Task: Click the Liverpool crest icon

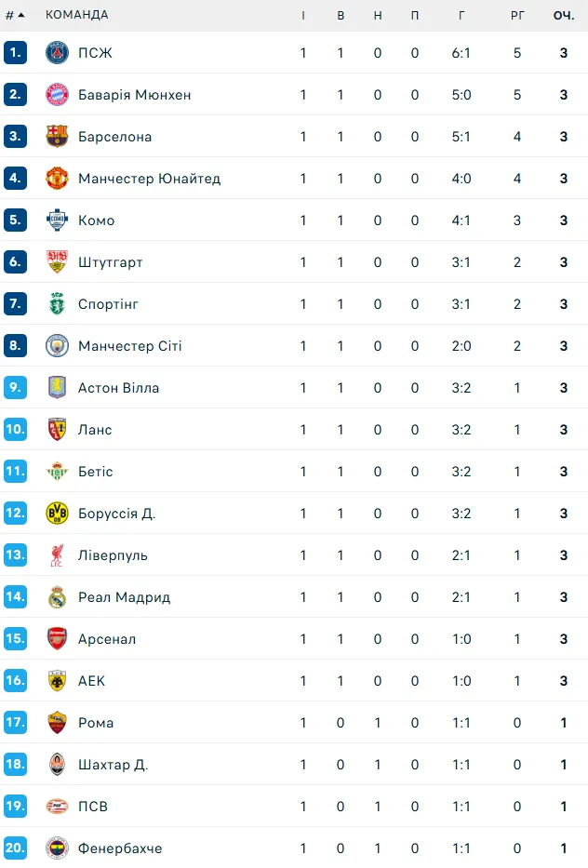Action: (x=57, y=555)
